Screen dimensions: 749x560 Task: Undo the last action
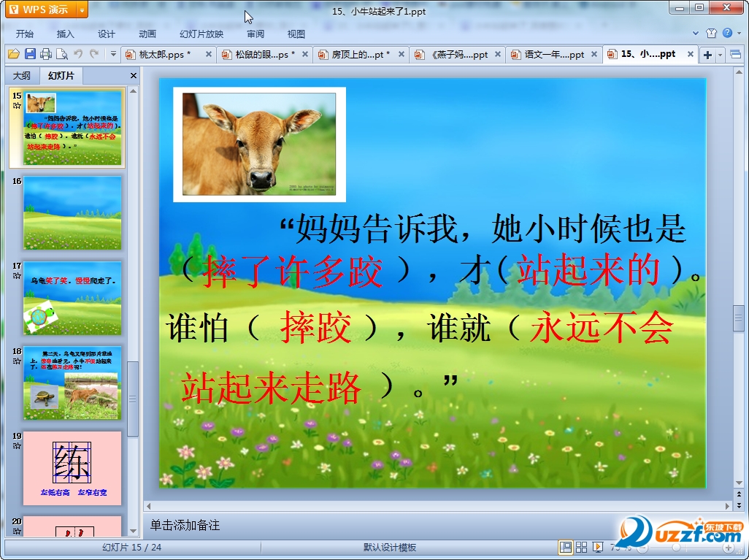click(78, 54)
